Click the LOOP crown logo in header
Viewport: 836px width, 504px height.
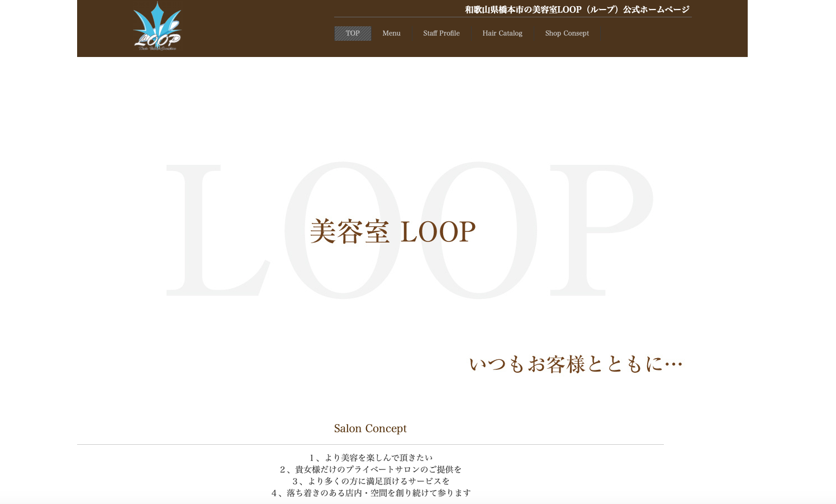click(157, 27)
